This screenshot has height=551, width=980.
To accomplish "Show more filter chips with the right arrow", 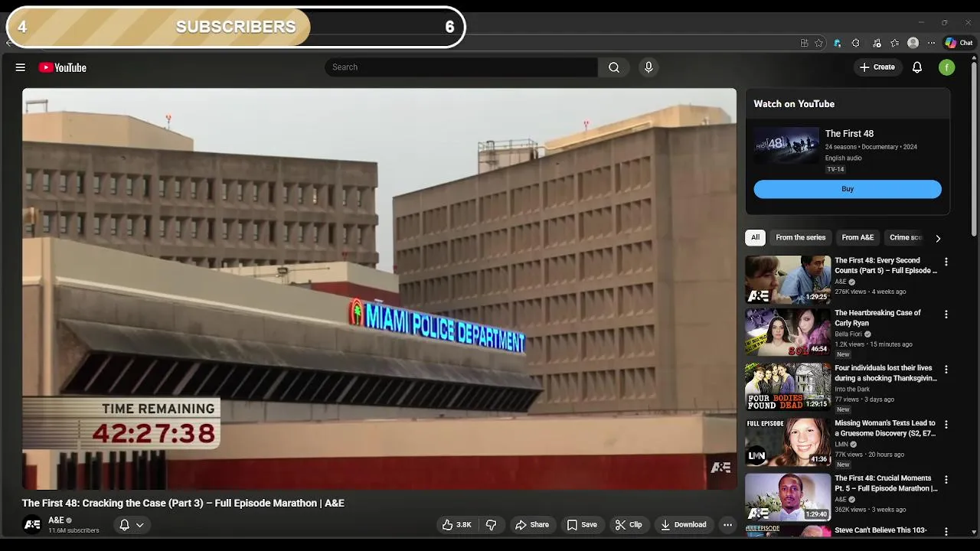I will tap(938, 238).
